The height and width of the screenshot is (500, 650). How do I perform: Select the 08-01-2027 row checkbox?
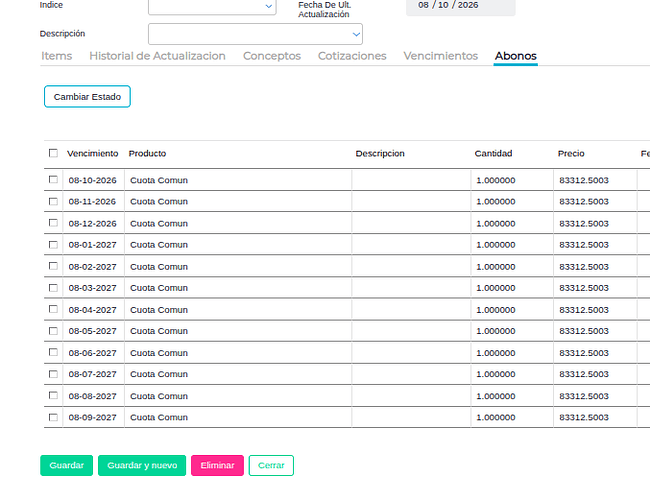pyautogui.click(x=53, y=244)
